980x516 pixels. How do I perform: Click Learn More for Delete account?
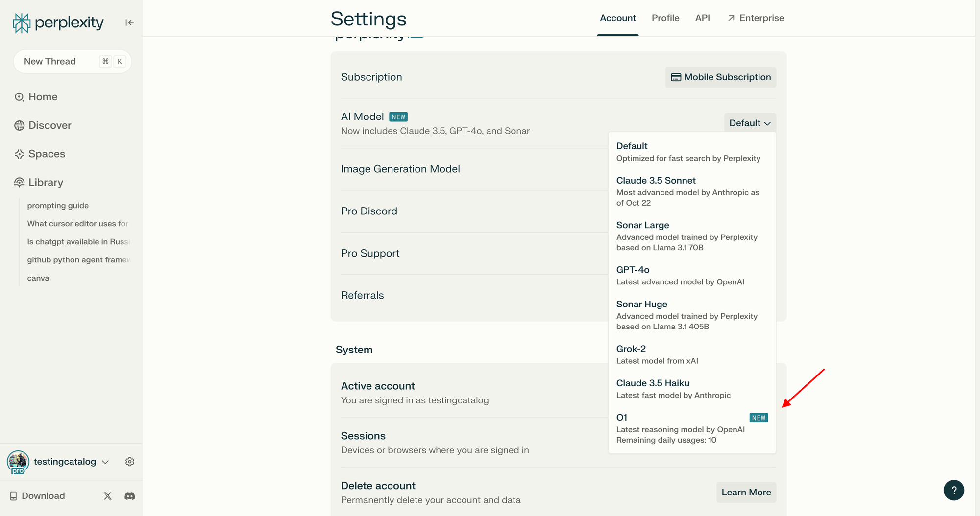click(x=746, y=492)
